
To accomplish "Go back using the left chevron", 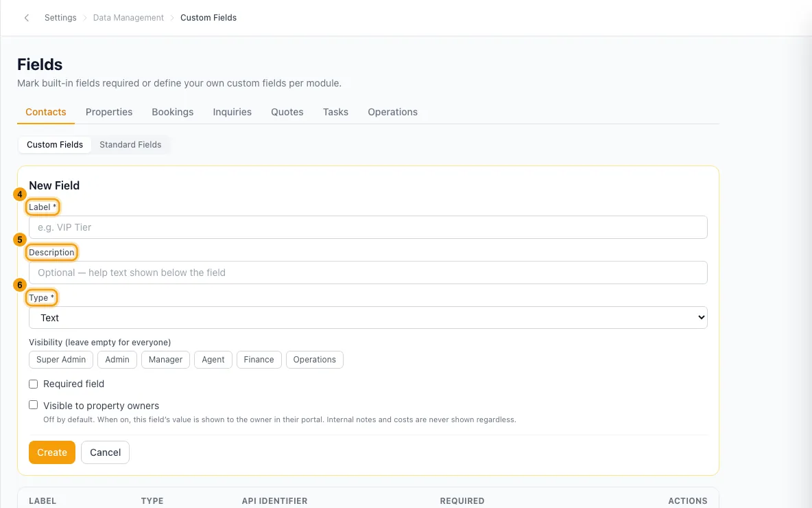I will coord(27,18).
